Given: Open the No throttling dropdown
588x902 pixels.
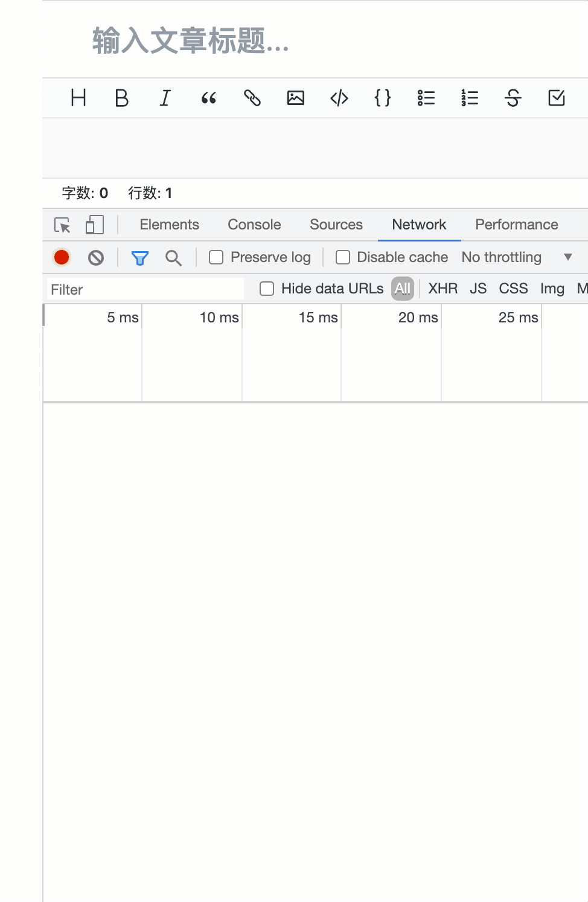Looking at the screenshot, I should tap(517, 257).
